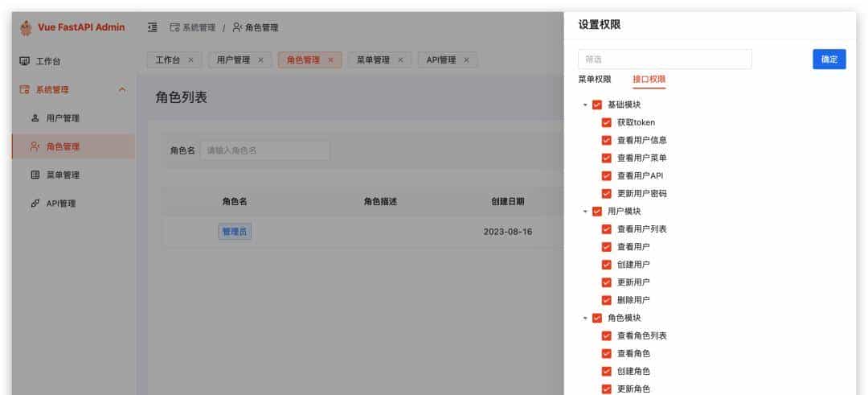Click the 角色描述 column header
Screen dimensions: 868x395
tap(380, 202)
